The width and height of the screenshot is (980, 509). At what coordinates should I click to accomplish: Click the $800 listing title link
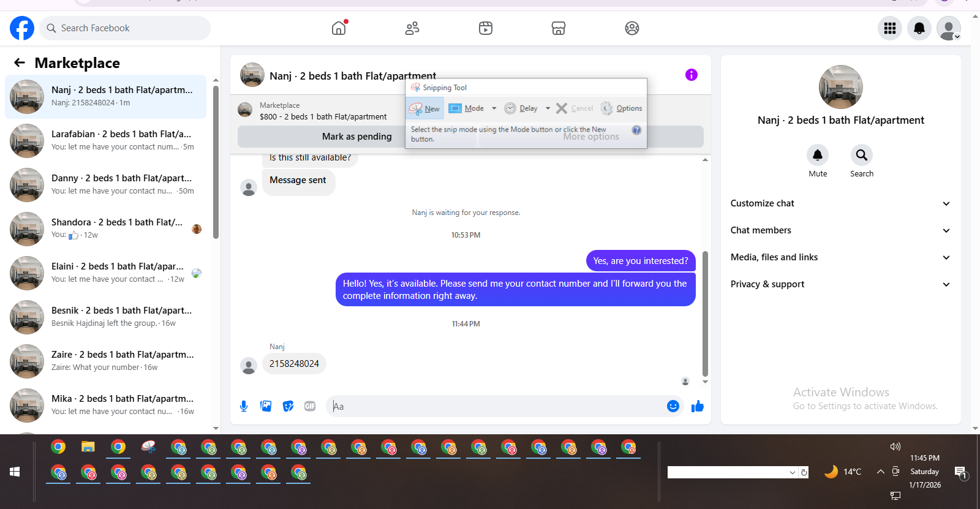click(x=323, y=116)
